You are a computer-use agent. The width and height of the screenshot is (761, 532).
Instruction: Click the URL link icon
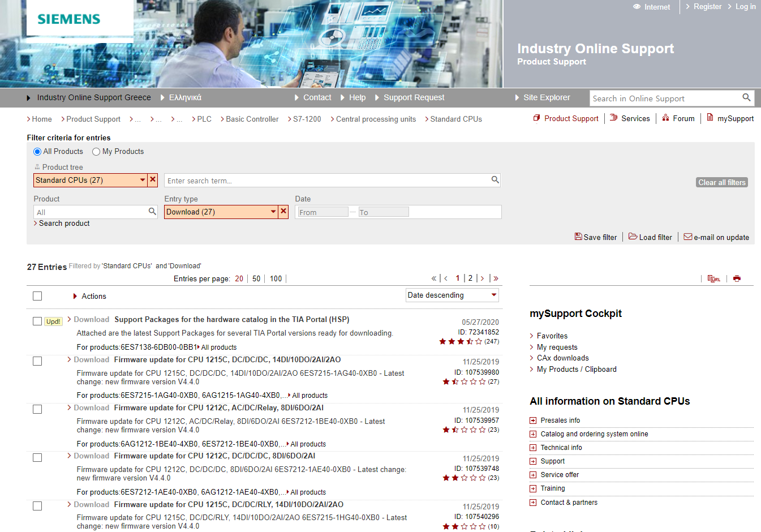(x=714, y=278)
